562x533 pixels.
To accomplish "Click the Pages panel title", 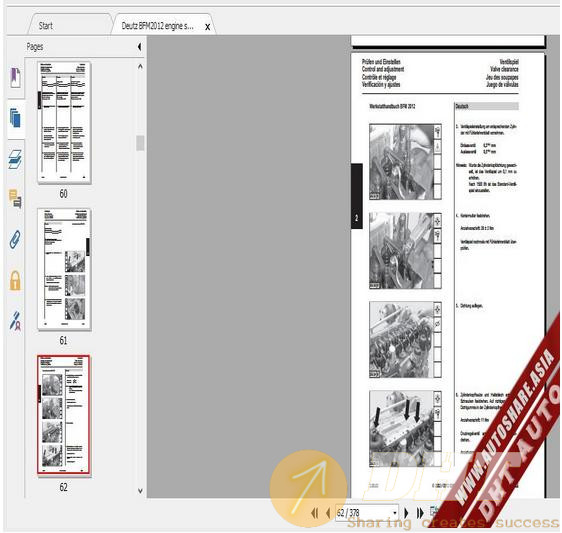I will 34,47.
